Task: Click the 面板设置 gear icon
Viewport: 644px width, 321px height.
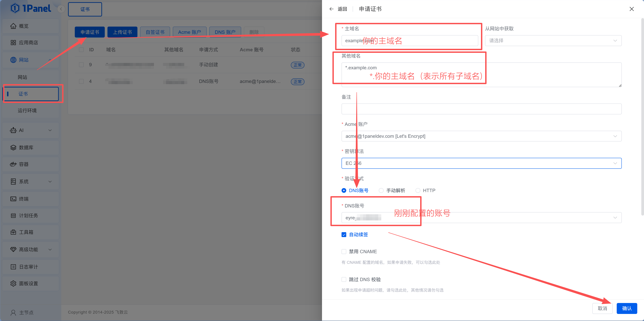Action: click(x=13, y=283)
